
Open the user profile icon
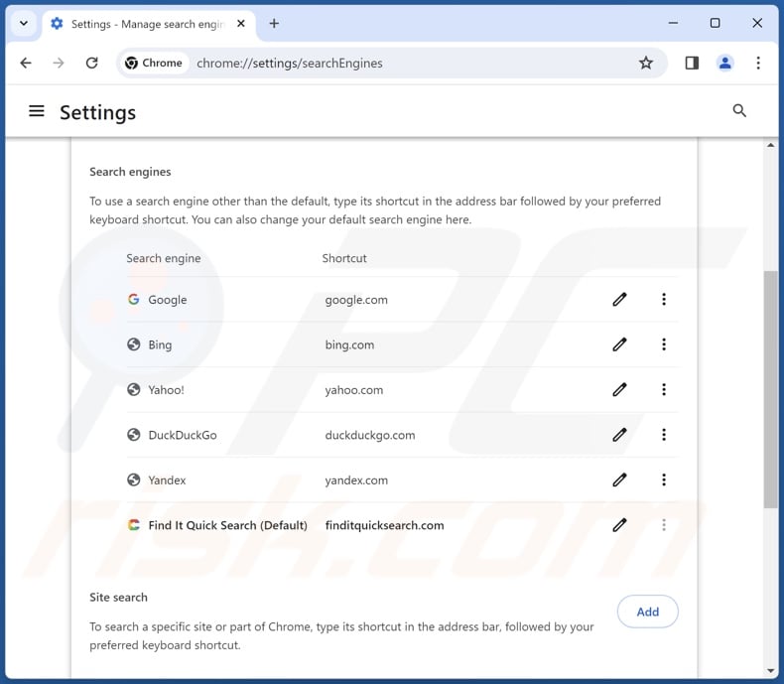click(x=725, y=63)
